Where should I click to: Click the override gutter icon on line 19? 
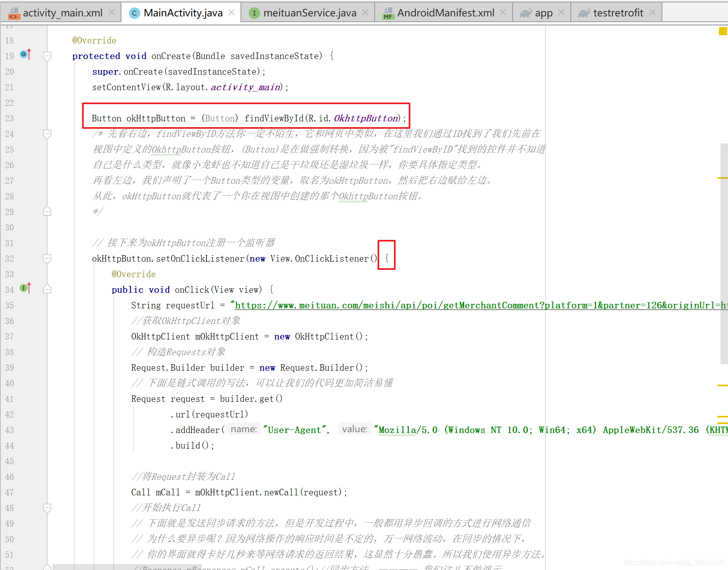click(x=25, y=55)
